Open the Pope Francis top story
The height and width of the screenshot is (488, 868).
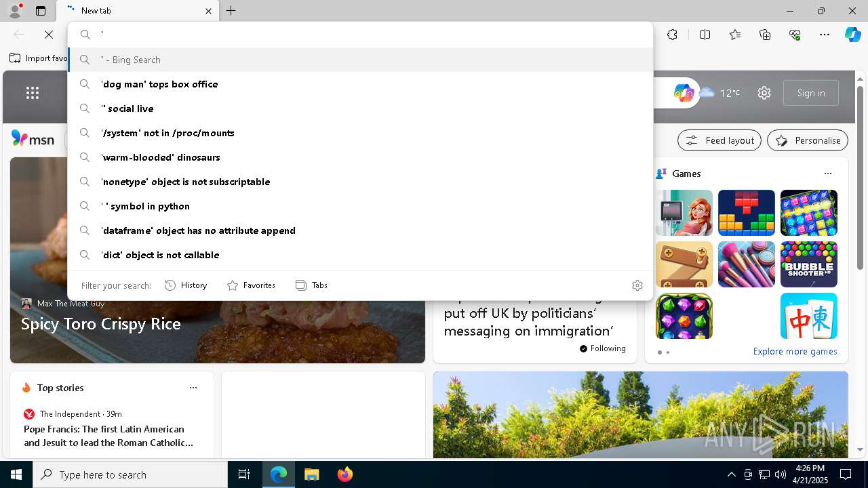point(108,436)
